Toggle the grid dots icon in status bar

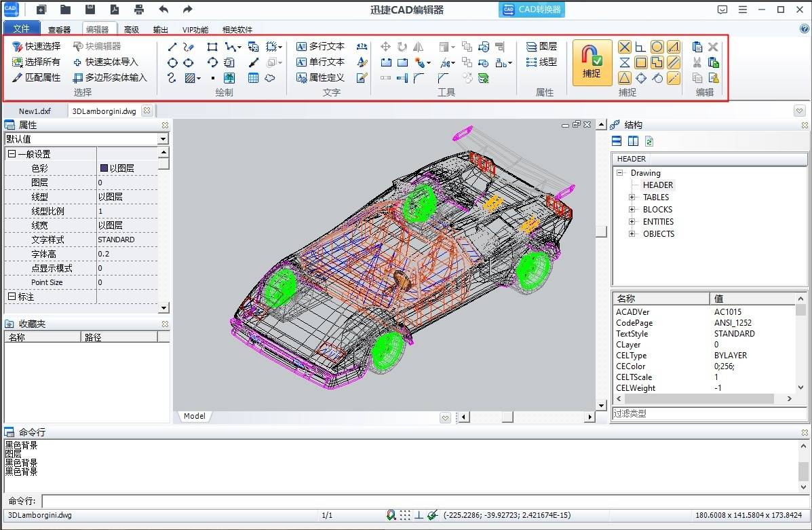(x=405, y=515)
